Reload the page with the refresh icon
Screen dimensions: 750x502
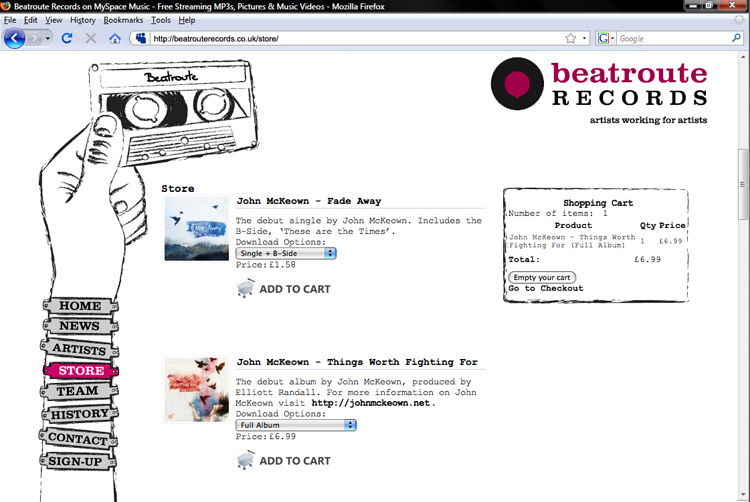67,38
